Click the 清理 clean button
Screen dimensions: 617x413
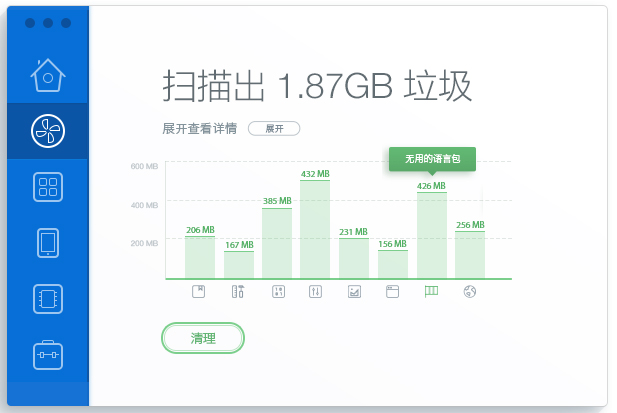[x=203, y=339]
